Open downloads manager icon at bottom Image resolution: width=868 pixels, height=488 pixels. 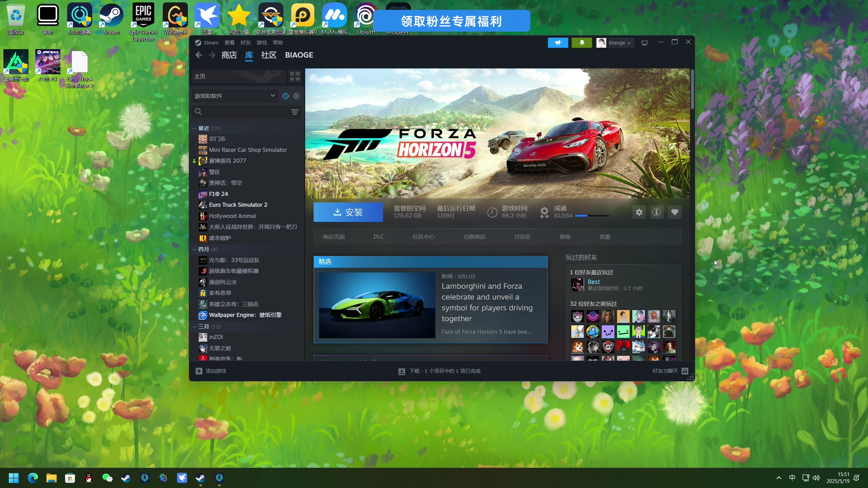(401, 371)
